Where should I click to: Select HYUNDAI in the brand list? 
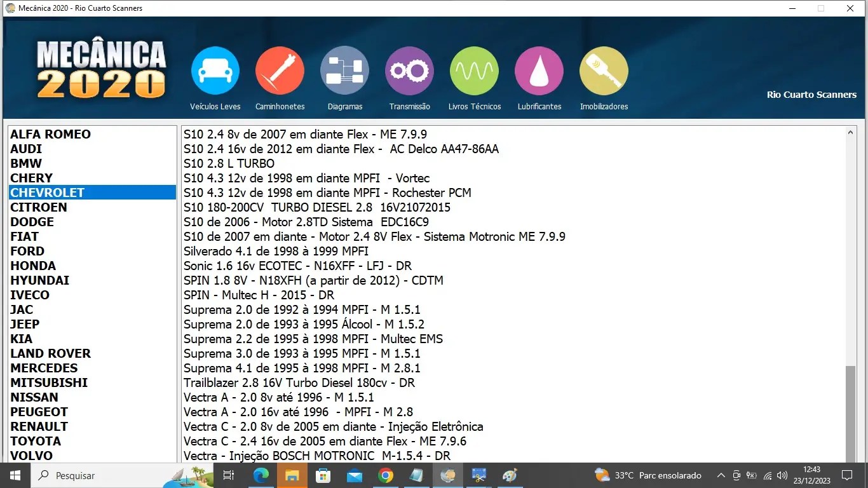[x=92, y=280]
